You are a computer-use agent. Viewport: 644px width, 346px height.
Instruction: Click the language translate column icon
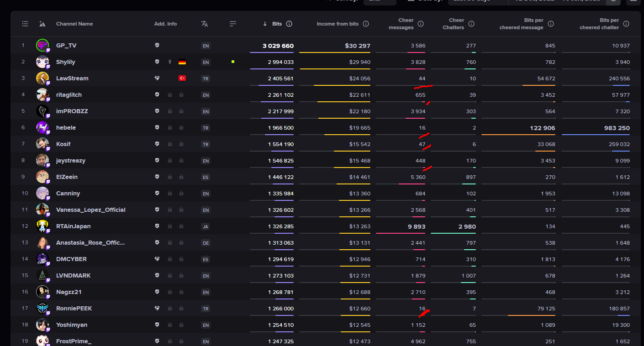(205, 24)
